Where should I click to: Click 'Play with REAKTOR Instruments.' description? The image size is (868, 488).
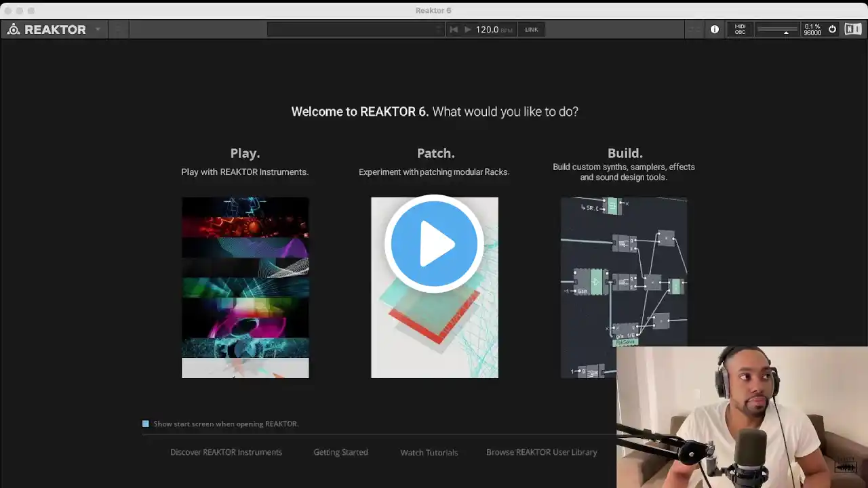click(245, 172)
